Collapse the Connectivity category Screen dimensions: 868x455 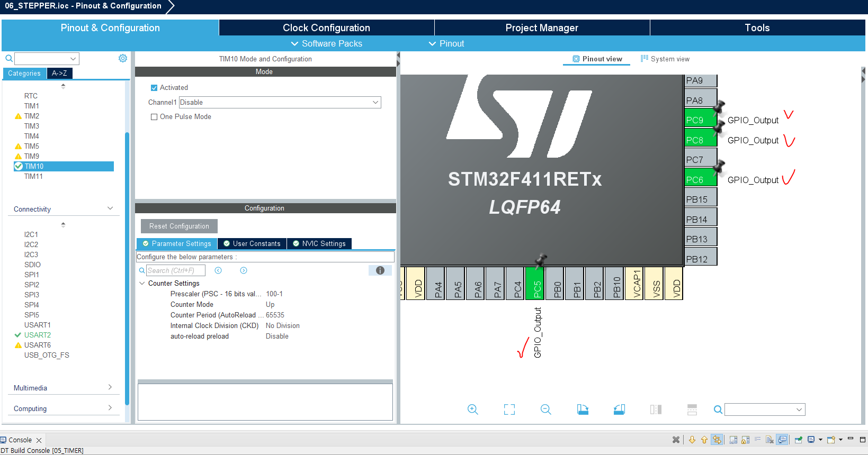pyautogui.click(x=110, y=208)
